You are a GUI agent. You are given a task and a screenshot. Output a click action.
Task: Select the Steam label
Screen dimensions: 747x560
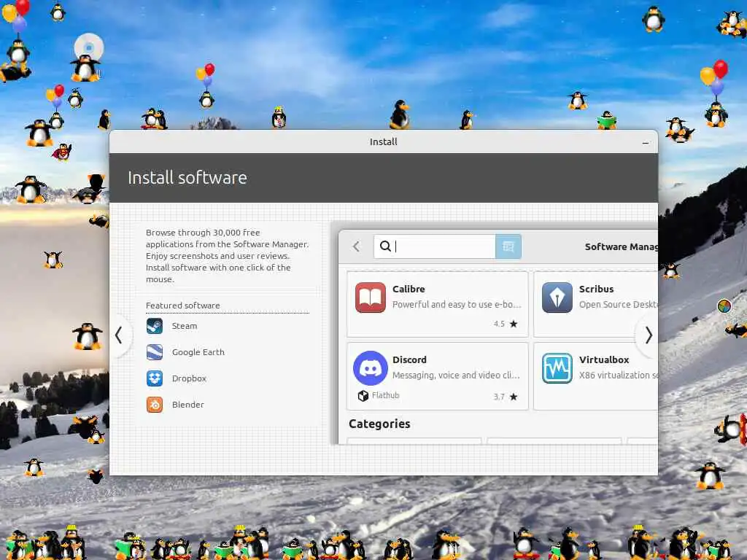(x=185, y=326)
